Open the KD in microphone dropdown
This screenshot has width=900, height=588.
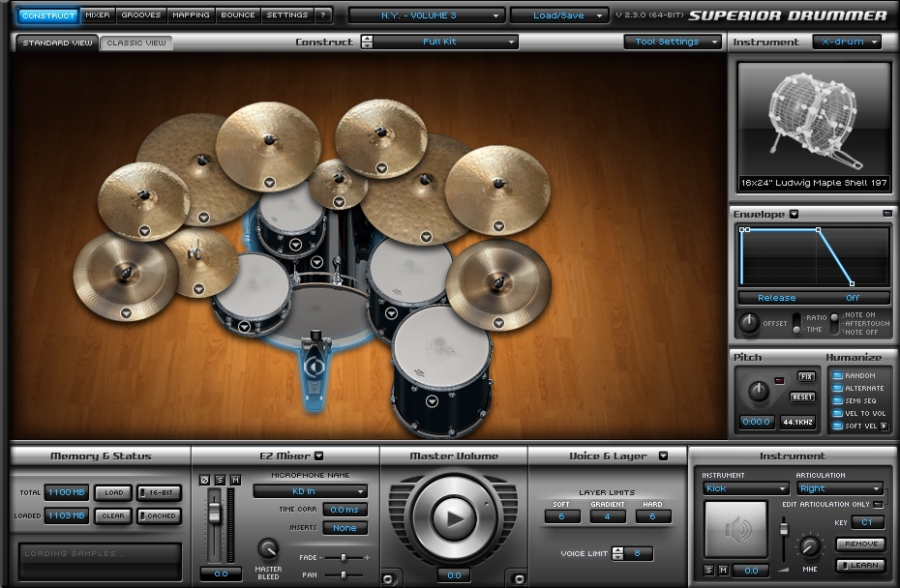point(310,491)
